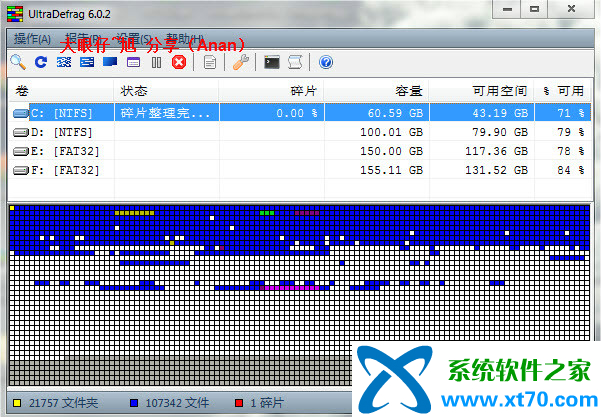
Task: Sort by the % 可用 column header
Action: (x=563, y=91)
